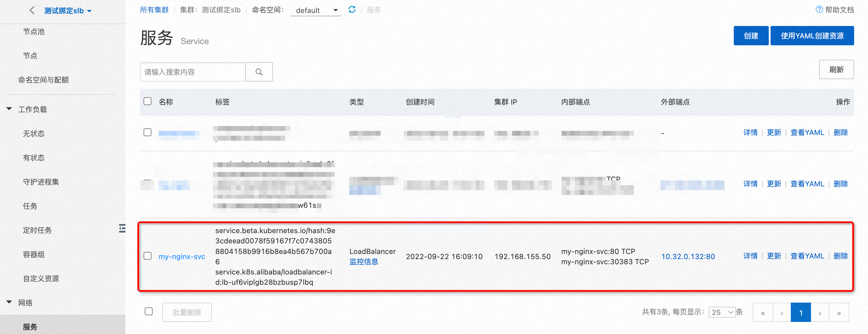The width and height of the screenshot is (868, 334).
Task: Click the 创建时间 column header
Action: (x=420, y=102)
